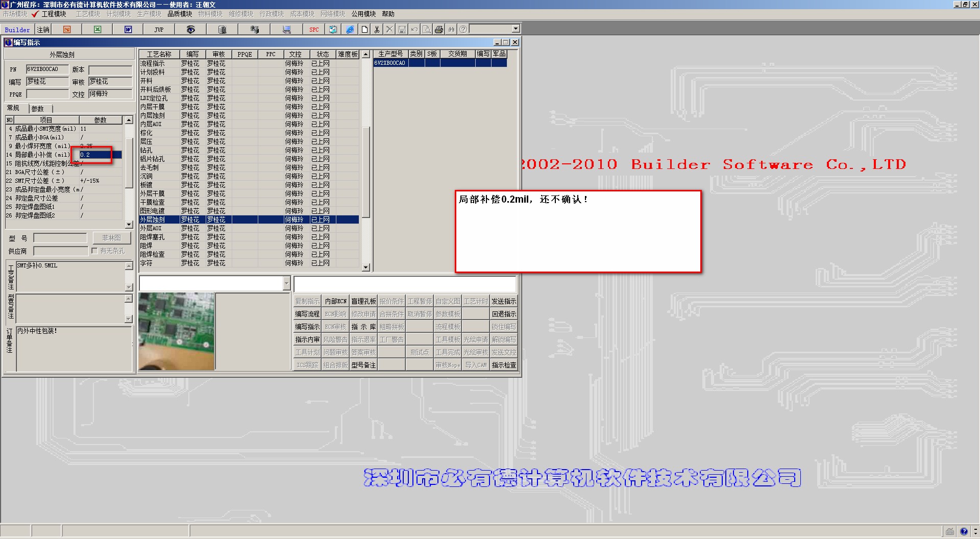Click the database cylinder icon
Image resolution: width=980 pixels, height=539 pixels.
222,30
